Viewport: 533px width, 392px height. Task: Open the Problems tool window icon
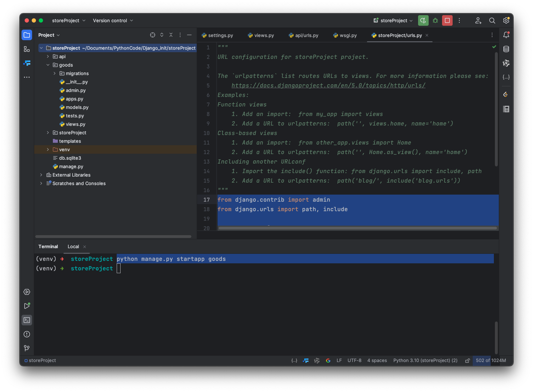(x=27, y=334)
